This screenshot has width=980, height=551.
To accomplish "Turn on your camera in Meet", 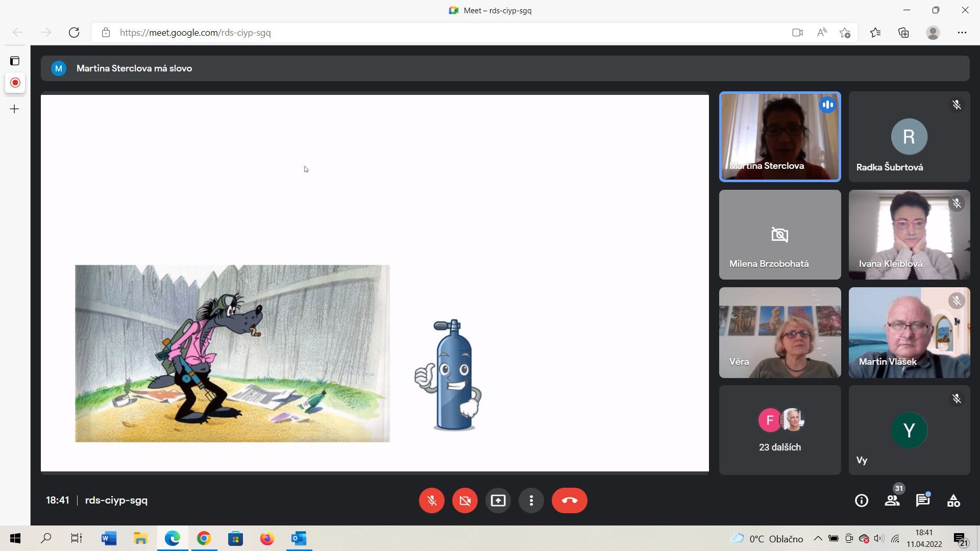I will click(465, 500).
